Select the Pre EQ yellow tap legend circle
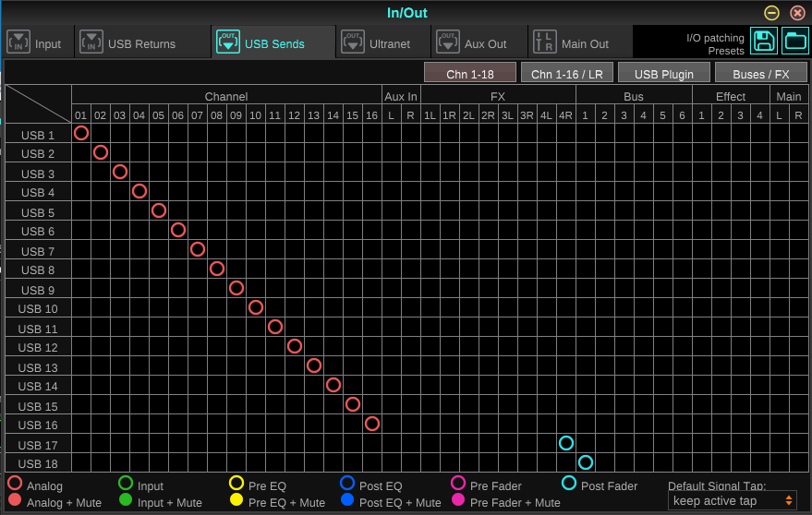 click(236, 483)
